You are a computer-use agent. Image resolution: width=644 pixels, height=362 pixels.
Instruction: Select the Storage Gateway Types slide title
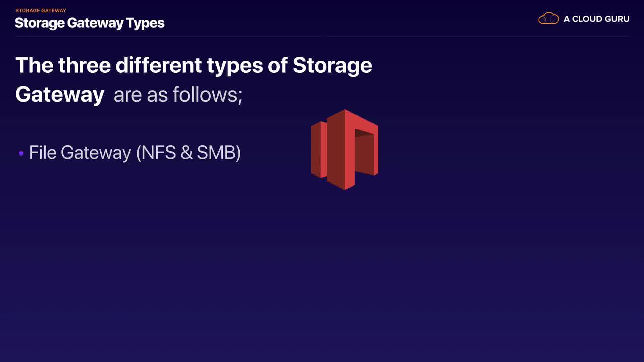(x=90, y=23)
